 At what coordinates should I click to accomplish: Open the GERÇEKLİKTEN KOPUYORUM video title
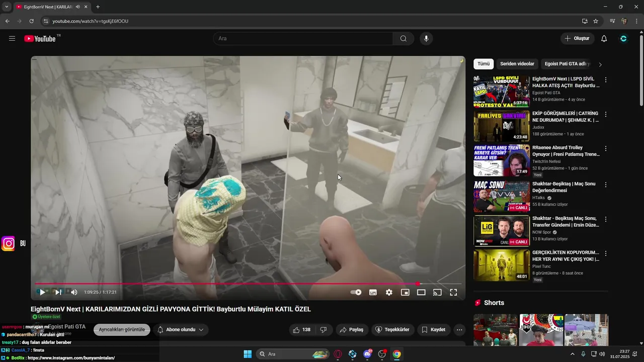tap(566, 256)
